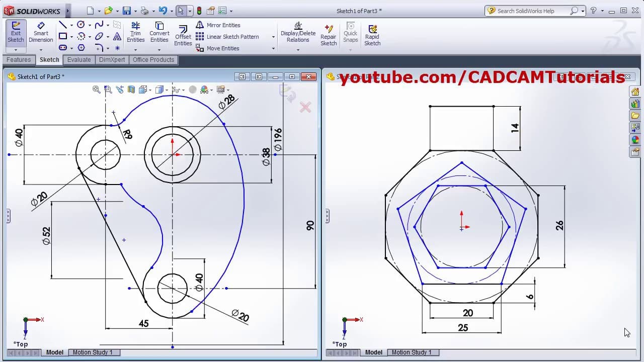Switch to the Evaluate tab

click(79, 60)
